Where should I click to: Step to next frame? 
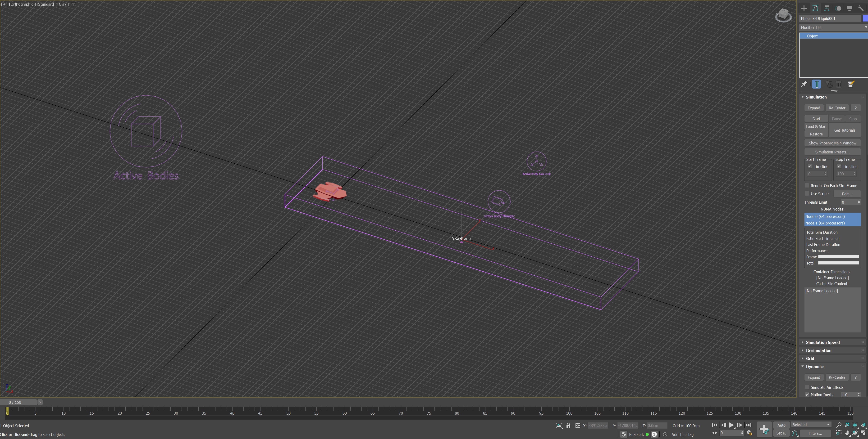740,425
